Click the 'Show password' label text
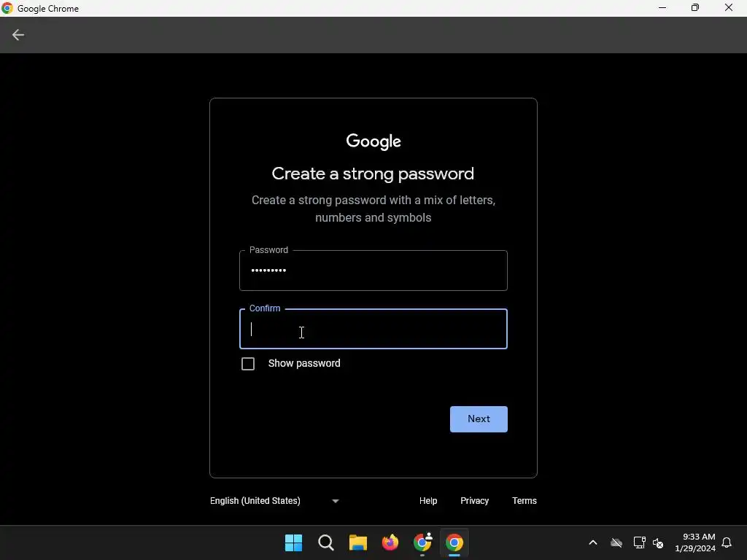The width and height of the screenshot is (747, 560). point(304,363)
